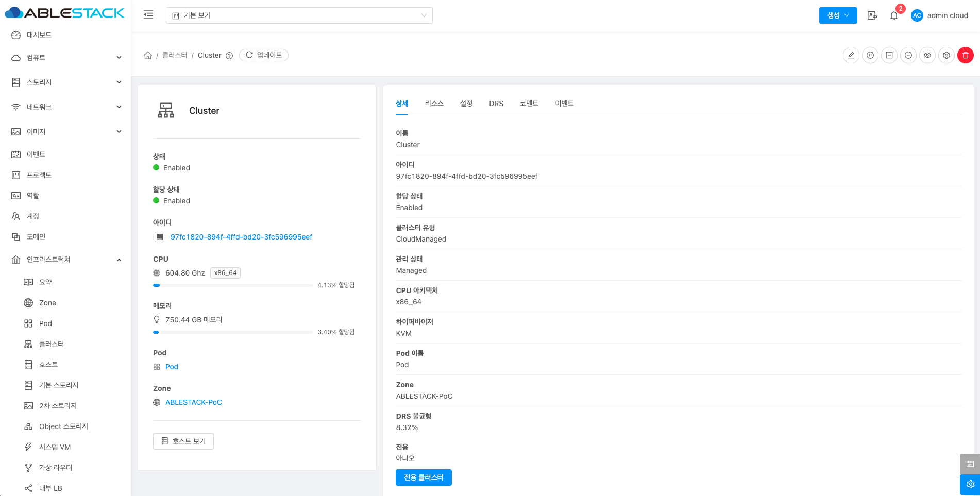
Task: Click the barcode icon beside cluster ID
Action: coord(159,237)
